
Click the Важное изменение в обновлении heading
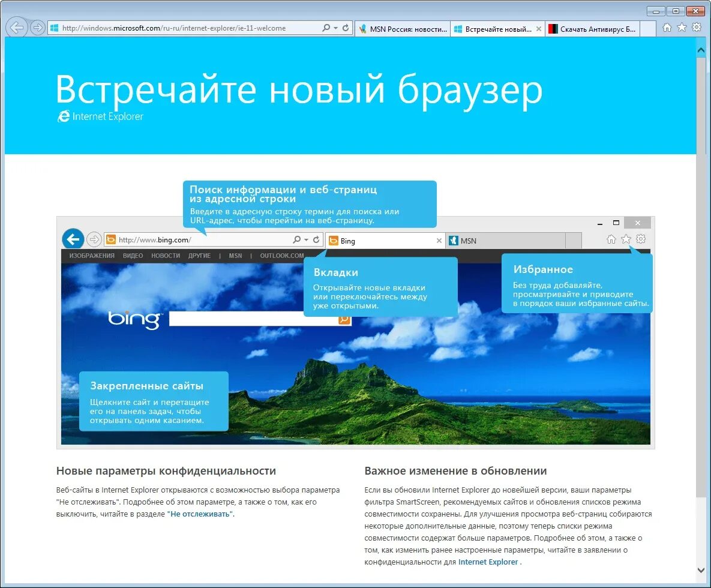(456, 471)
